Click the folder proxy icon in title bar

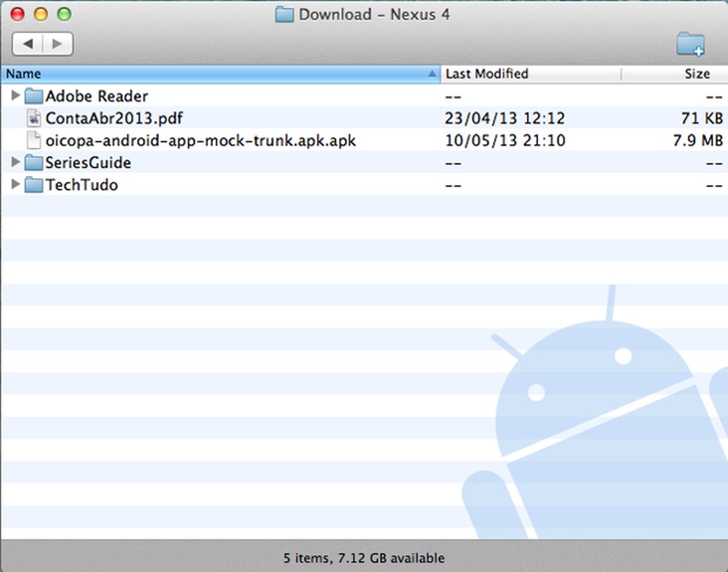pyautogui.click(x=284, y=14)
